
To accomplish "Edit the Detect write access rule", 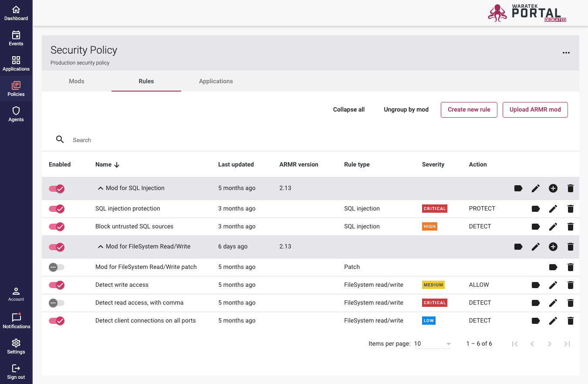I will coord(553,285).
